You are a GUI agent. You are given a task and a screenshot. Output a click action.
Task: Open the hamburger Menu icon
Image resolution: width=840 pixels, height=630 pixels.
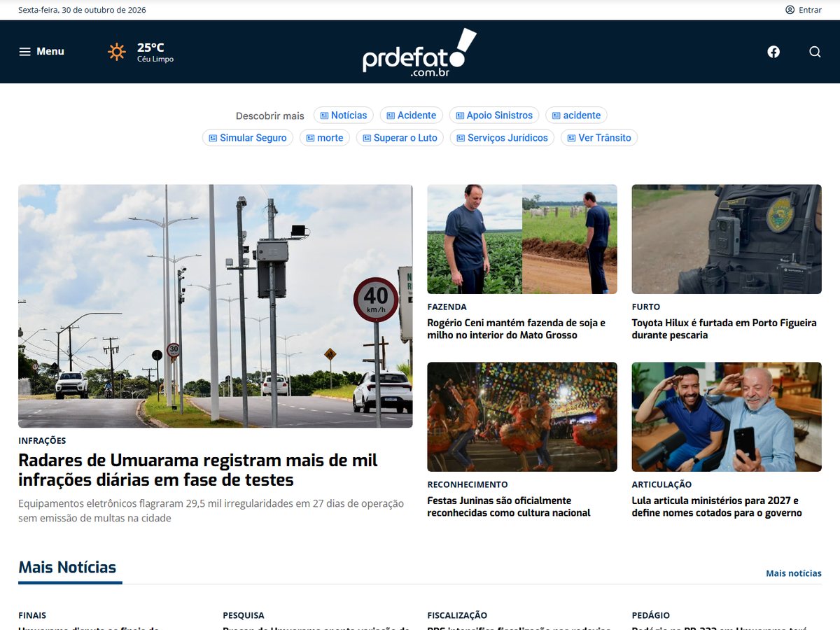(24, 52)
